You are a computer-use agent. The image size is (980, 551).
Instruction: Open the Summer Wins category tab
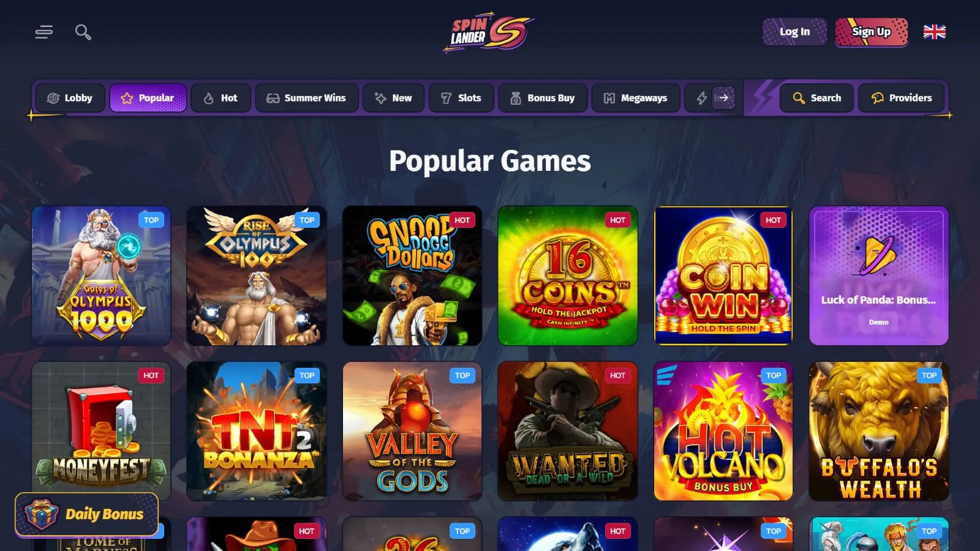point(306,98)
